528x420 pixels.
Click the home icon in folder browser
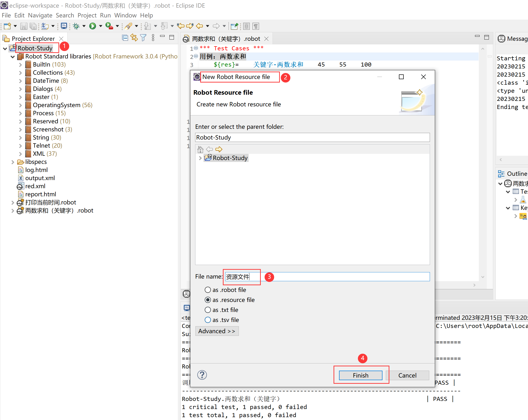point(200,149)
